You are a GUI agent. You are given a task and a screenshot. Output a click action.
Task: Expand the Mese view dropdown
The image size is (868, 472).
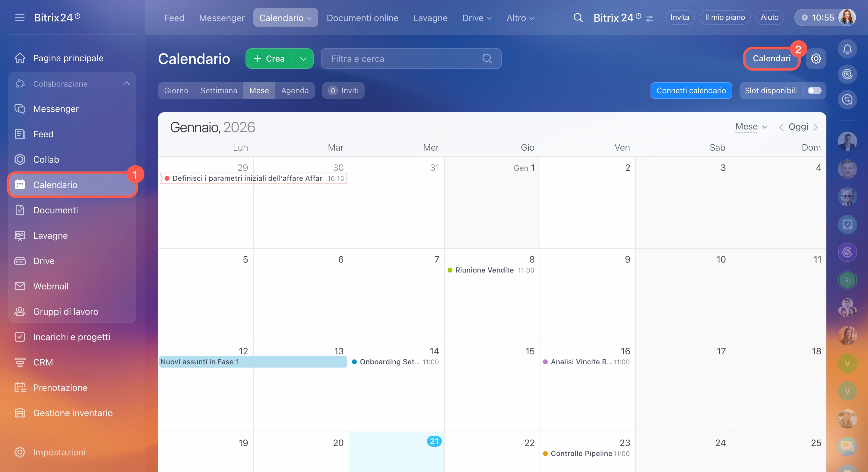pyautogui.click(x=751, y=127)
